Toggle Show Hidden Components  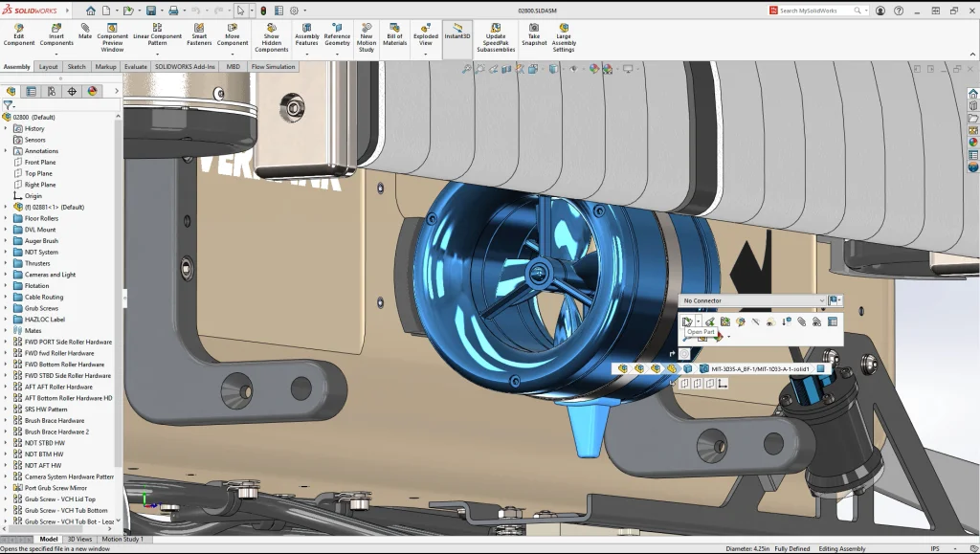point(271,34)
